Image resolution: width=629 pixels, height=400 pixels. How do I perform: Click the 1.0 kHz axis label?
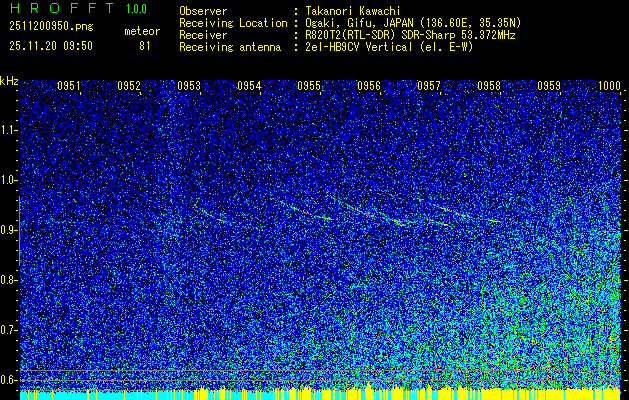(8, 180)
